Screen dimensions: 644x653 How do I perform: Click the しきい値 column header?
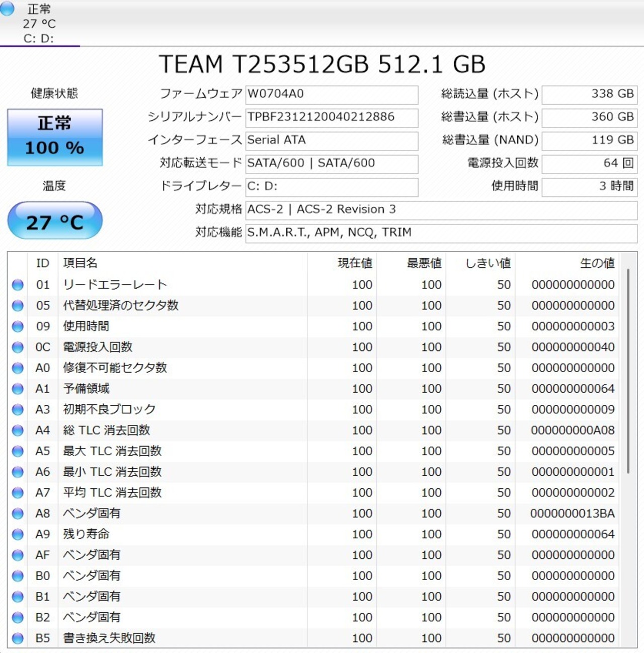tap(488, 263)
